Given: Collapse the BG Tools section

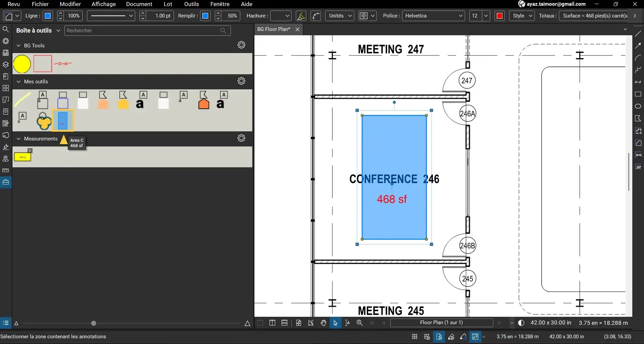Looking at the screenshot, I should pos(19,45).
